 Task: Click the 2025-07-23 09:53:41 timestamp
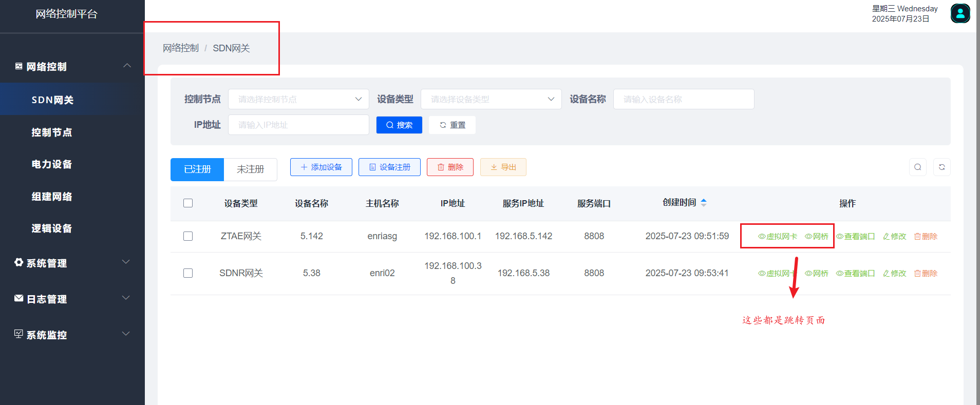(x=687, y=273)
